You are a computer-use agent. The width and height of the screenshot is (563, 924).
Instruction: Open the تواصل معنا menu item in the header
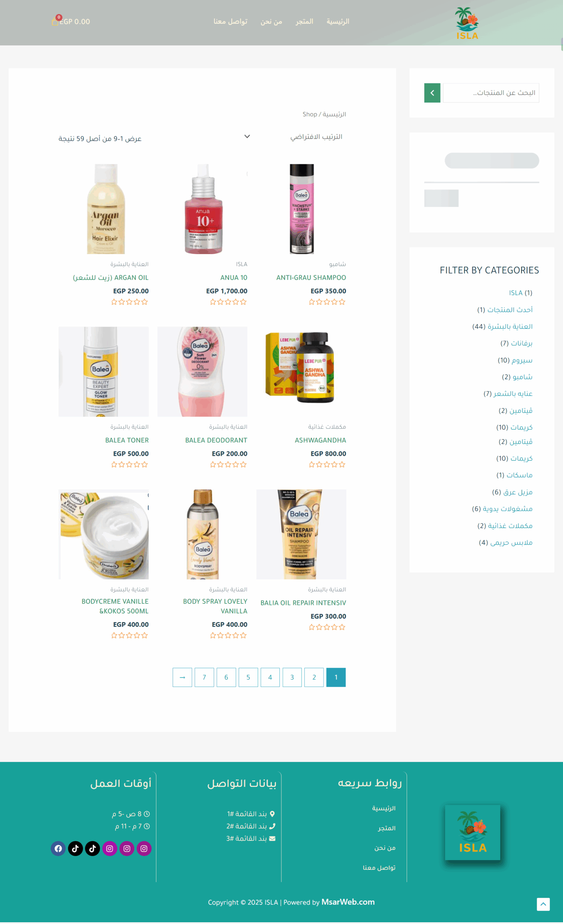pos(230,21)
